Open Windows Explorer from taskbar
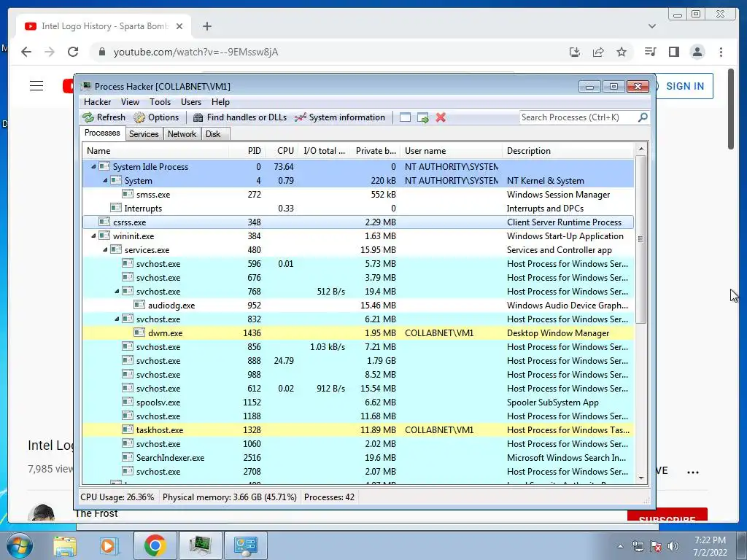Viewport: 747px width, 560px height. pos(64,545)
